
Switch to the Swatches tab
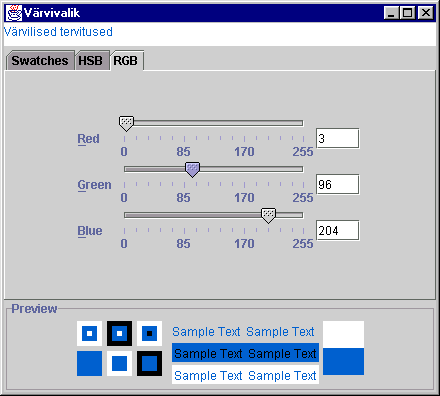(x=40, y=61)
